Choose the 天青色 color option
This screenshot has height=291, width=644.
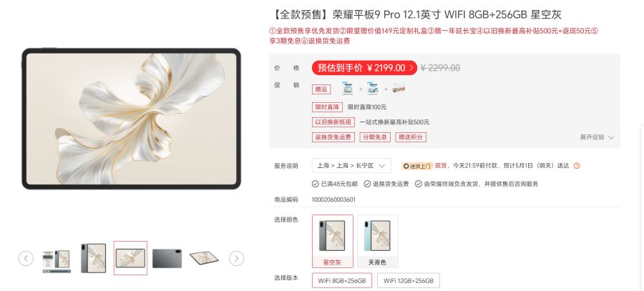tap(377, 241)
